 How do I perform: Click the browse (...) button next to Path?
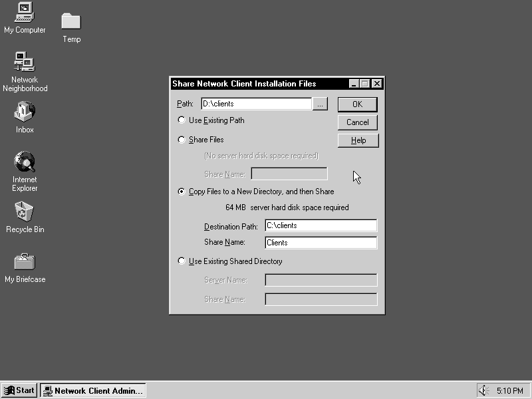click(x=320, y=104)
